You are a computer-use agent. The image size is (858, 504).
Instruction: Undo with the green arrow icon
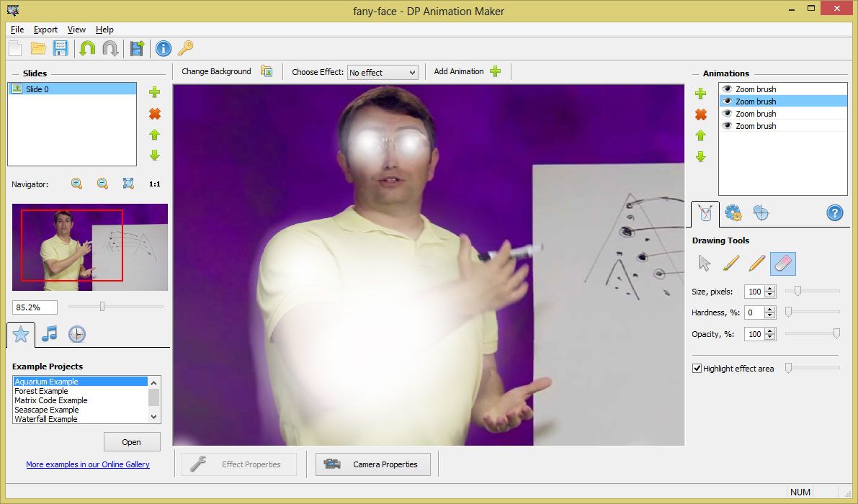(x=87, y=49)
